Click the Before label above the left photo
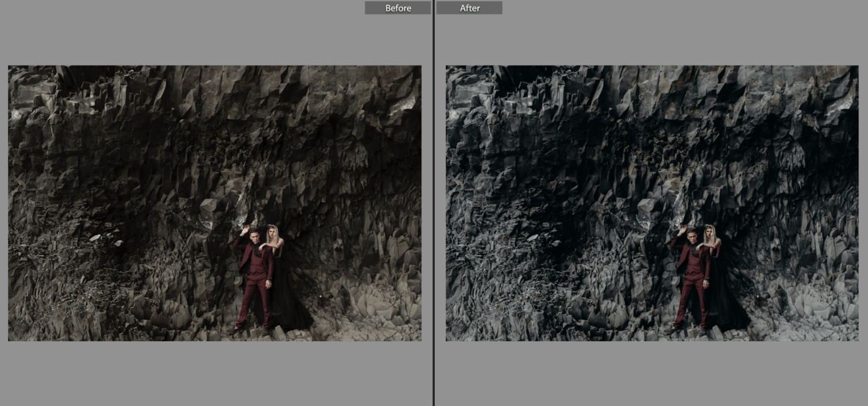The image size is (868, 406). pos(398,8)
